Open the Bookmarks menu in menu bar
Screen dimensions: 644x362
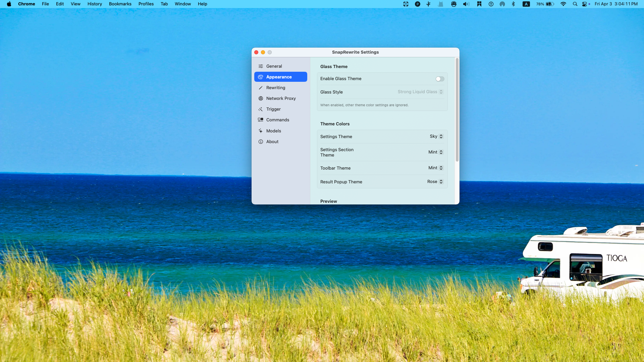(x=120, y=4)
